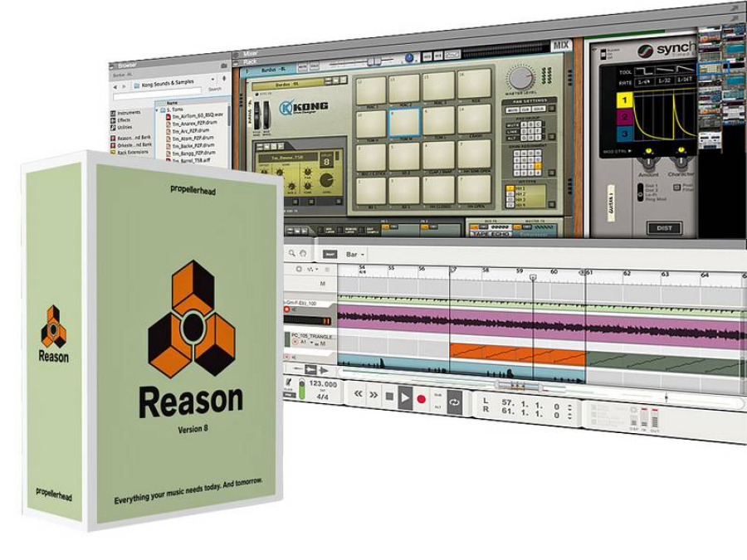
Task: Rewind with the double-left arrow button
Action: tap(358, 394)
